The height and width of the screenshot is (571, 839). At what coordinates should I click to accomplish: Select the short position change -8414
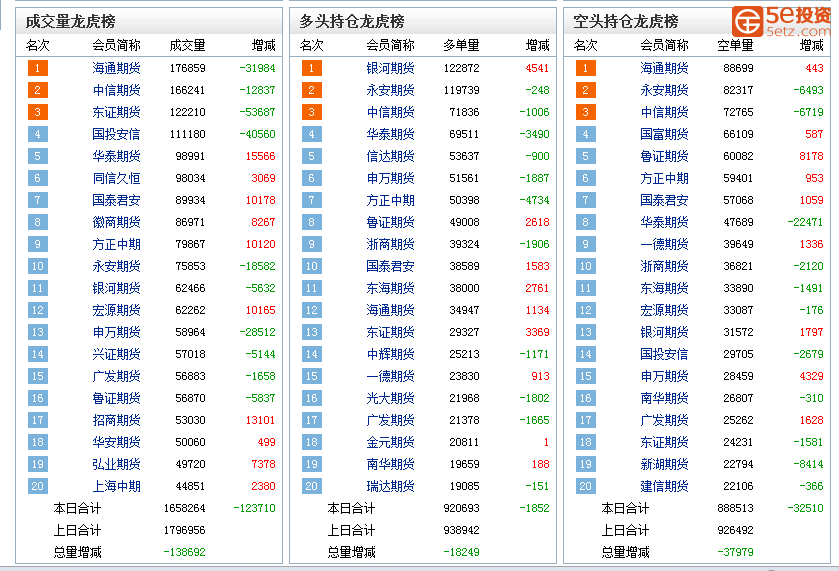[808, 463]
